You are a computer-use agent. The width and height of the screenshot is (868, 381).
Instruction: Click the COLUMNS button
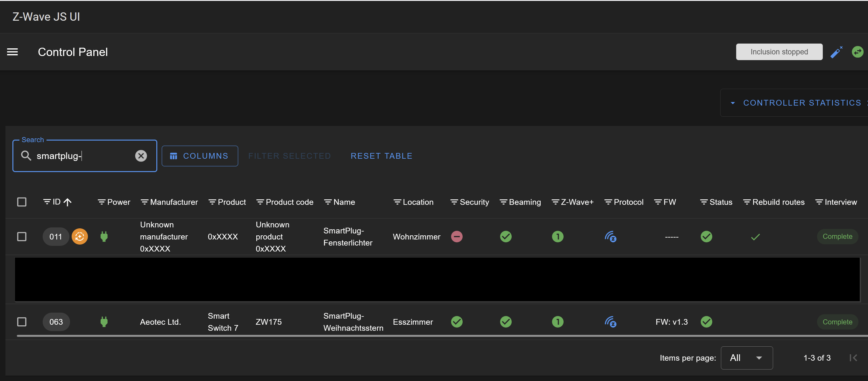(x=200, y=156)
